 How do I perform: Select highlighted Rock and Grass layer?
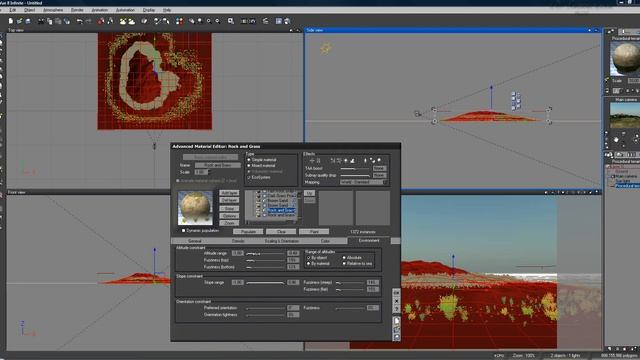coord(281,210)
